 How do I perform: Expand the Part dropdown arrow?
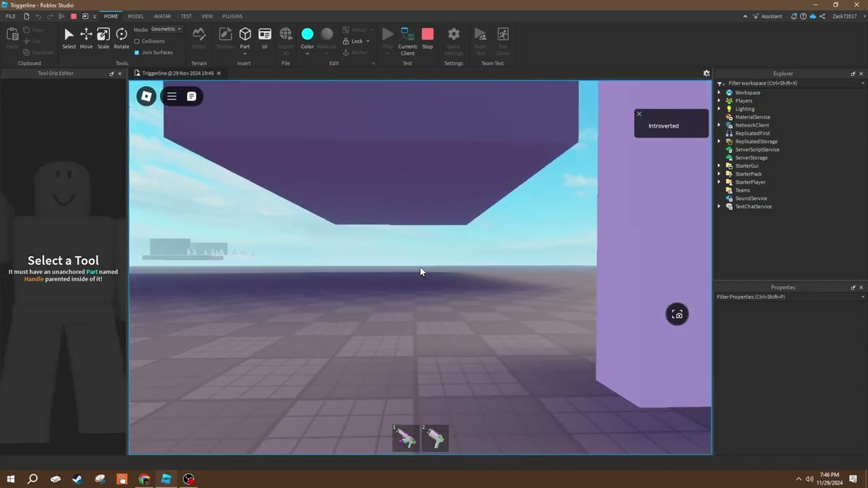click(245, 53)
